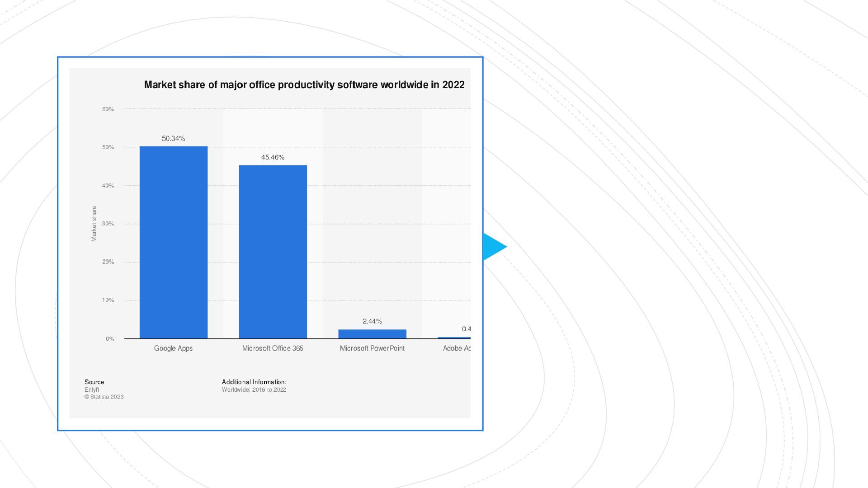Click the © Statista 2023 copyright text

[x=104, y=397]
